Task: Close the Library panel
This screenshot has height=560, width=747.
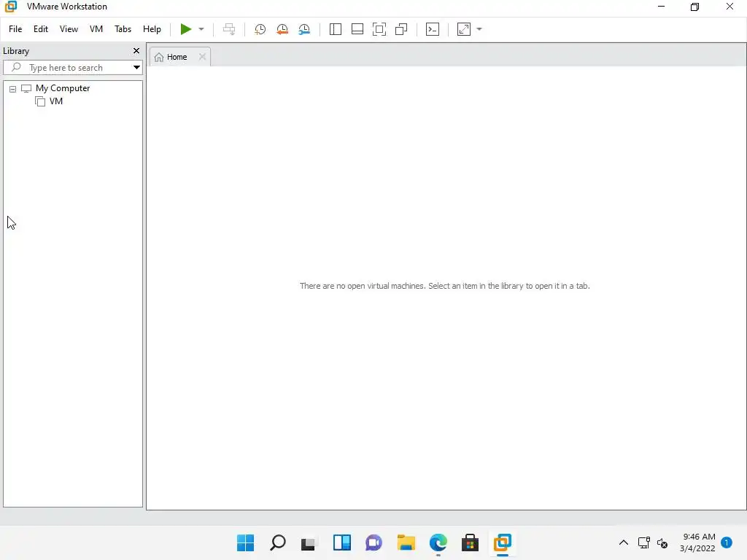Action: click(x=136, y=50)
